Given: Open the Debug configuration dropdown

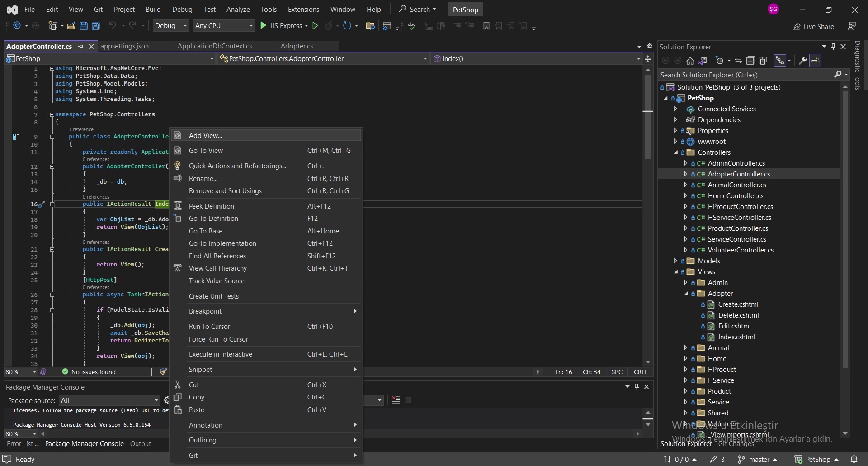Looking at the screenshot, I should 171,26.
